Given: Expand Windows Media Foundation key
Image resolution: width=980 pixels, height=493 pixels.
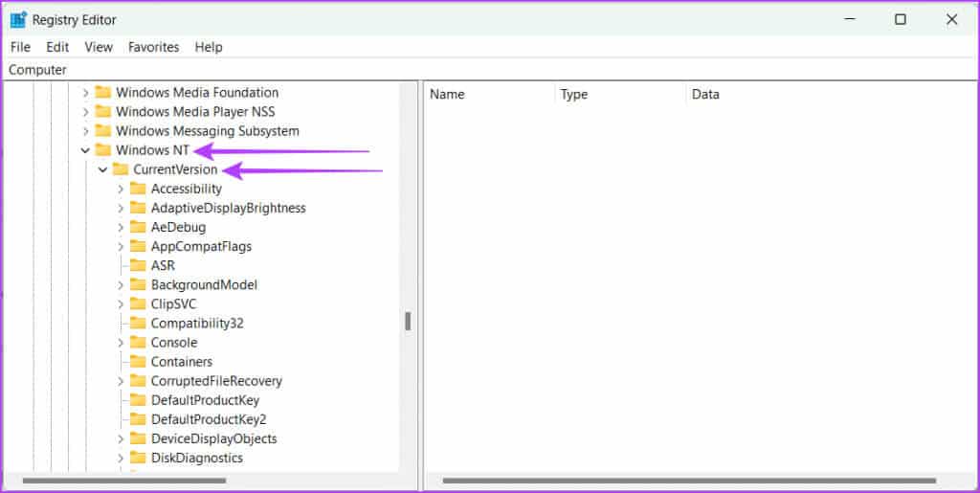Looking at the screenshot, I should pos(86,93).
